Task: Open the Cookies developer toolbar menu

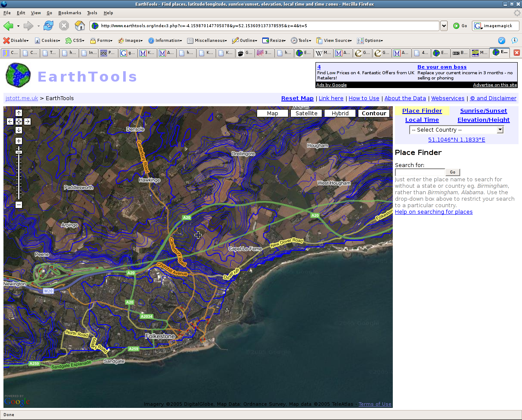Action: (x=48, y=41)
